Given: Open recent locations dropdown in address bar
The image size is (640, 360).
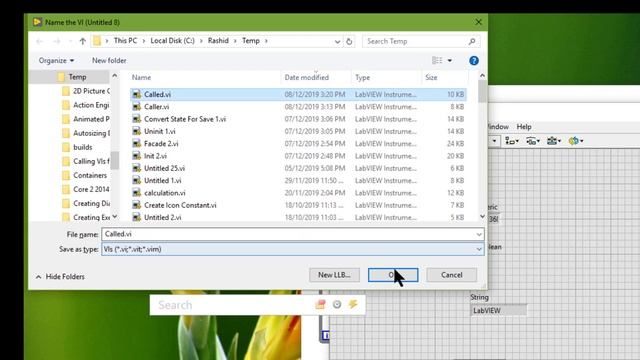Looking at the screenshot, I should coord(337,41).
